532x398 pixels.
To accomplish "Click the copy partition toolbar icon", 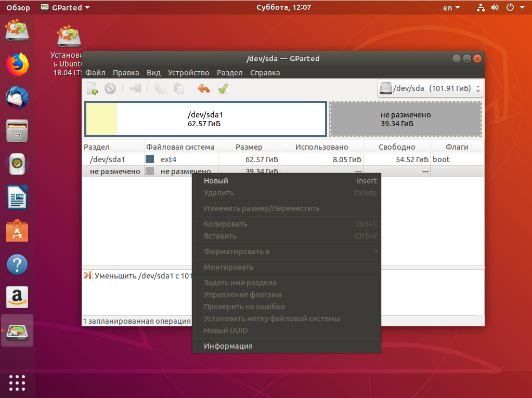I will pos(160,89).
